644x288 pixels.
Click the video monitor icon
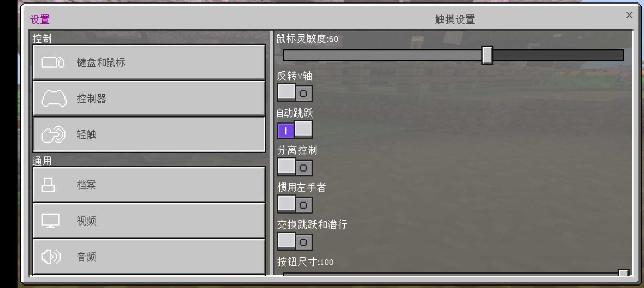click(x=50, y=221)
